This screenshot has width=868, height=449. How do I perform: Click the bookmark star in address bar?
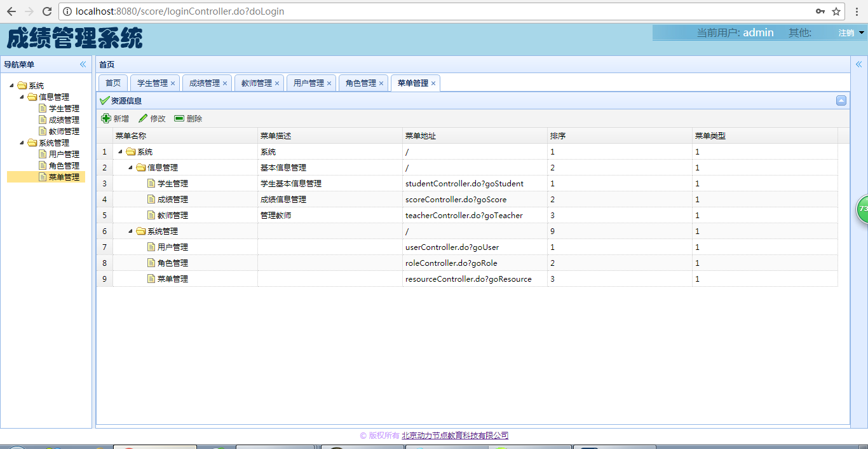tap(836, 11)
